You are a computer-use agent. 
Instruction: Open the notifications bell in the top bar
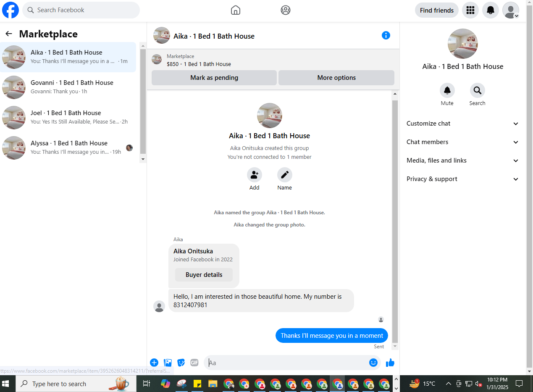tap(491, 10)
